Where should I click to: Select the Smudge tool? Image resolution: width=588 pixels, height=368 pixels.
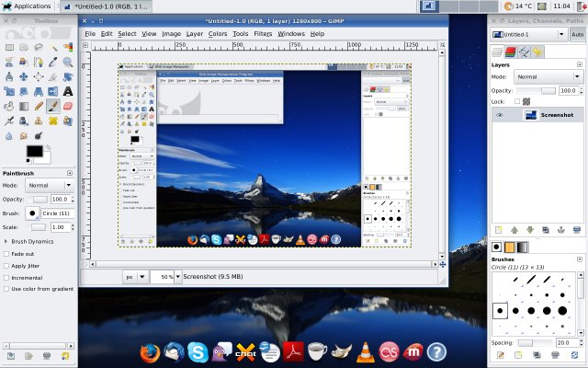click(x=24, y=135)
